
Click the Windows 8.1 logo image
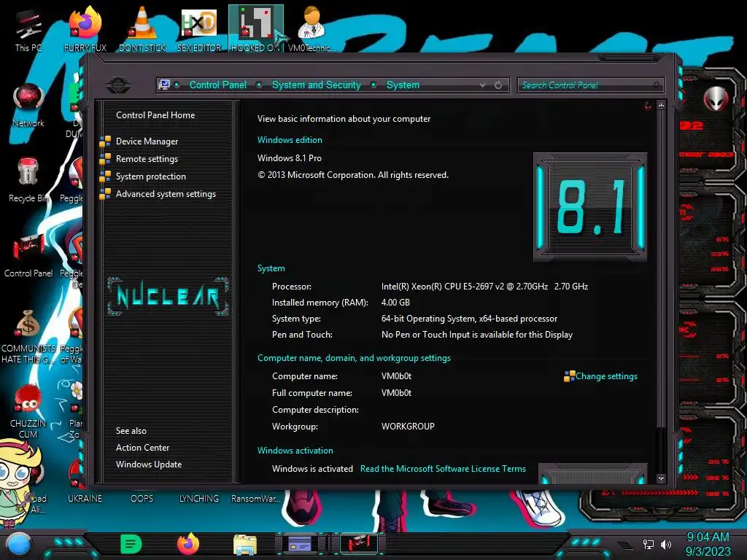click(590, 207)
